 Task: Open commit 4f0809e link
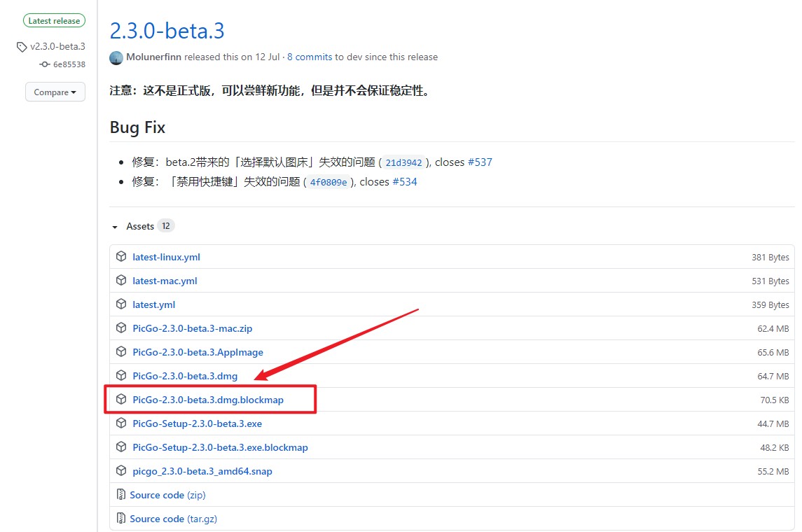click(329, 182)
